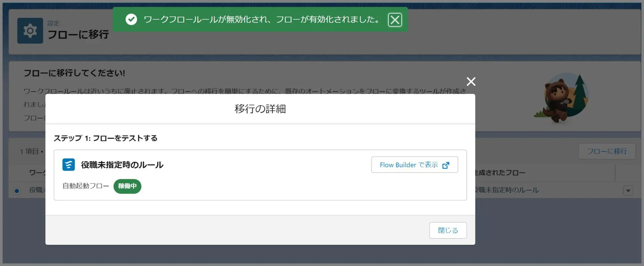The width and height of the screenshot is (644, 266).
Task: Click the 役職未指定時のルール title in dialog
Action: click(x=122, y=165)
